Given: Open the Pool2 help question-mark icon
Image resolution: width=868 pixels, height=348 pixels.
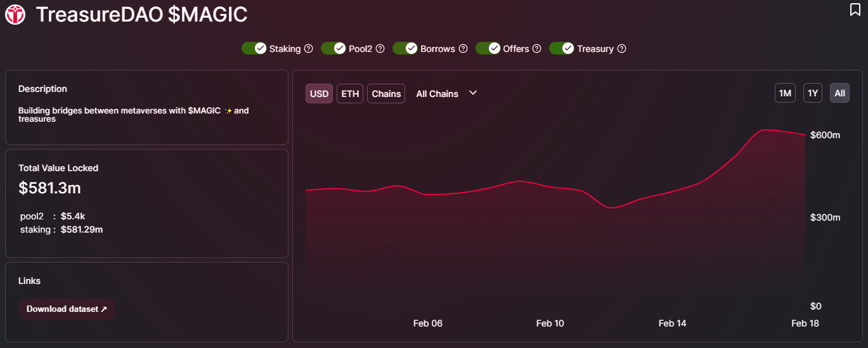Looking at the screenshot, I should (380, 48).
